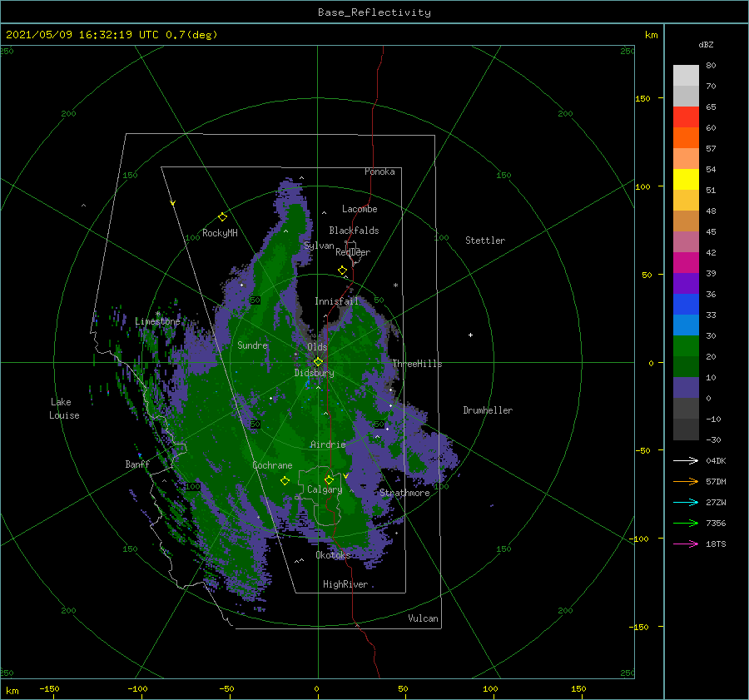Viewport: 749px width, 700px height.
Task: Click the magenta 39-42 dBZ color swatch
Action: point(686,263)
